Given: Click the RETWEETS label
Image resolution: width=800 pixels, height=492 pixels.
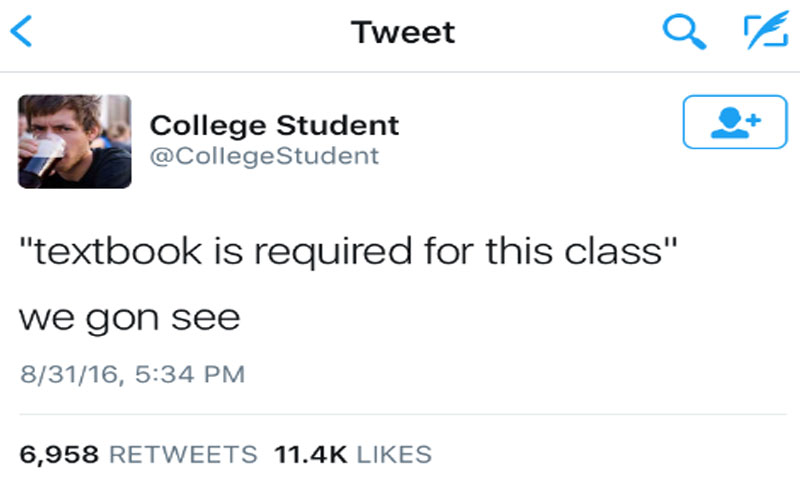Looking at the screenshot, I should 182,455.
